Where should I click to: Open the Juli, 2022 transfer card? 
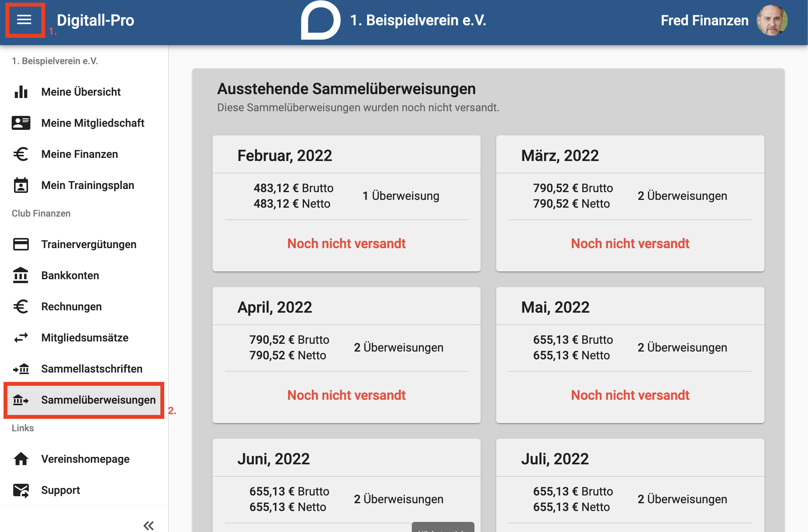pos(630,485)
